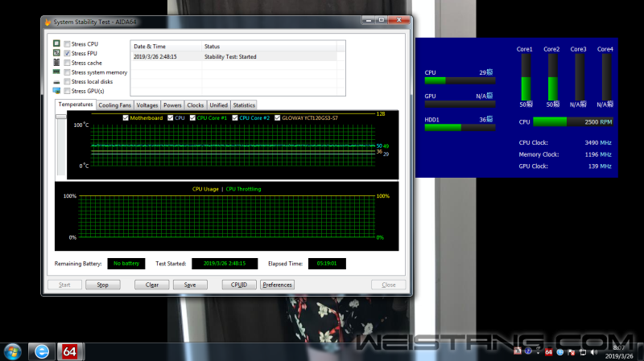The height and width of the screenshot is (361, 644).
Task: Toggle CPU Core #2 graph checkbox
Action: pyautogui.click(x=235, y=117)
